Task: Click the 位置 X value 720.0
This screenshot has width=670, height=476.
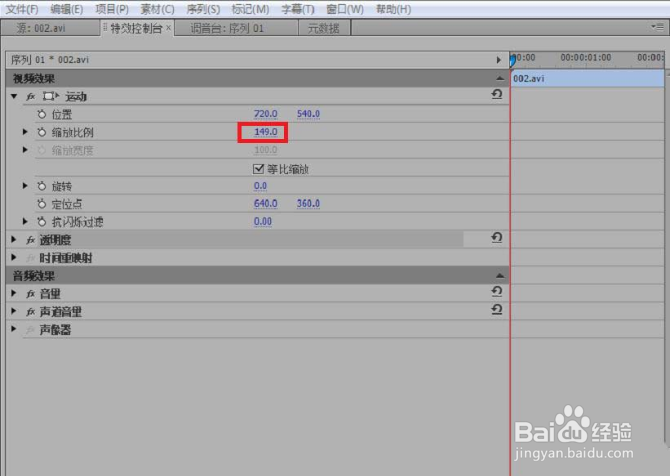Action: click(266, 114)
